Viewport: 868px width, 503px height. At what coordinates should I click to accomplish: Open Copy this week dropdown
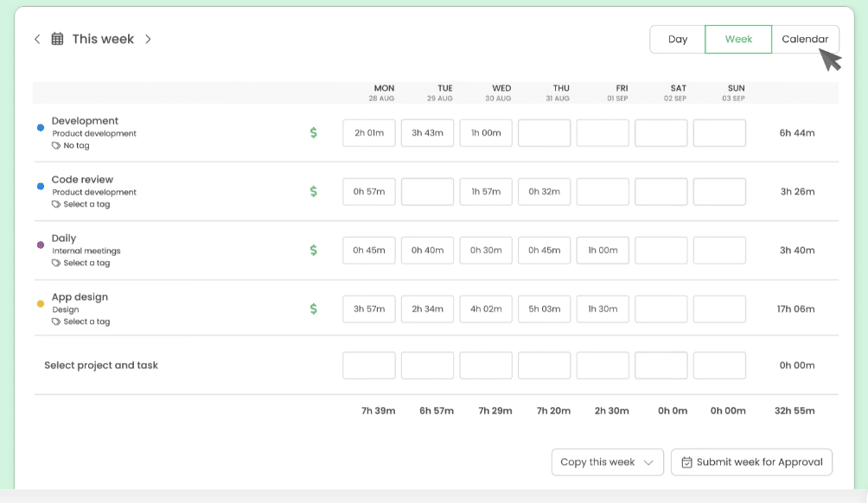607,462
